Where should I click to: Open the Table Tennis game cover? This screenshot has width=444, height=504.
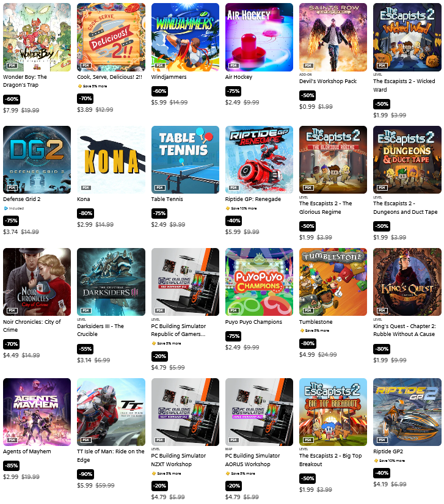[185, 159]
